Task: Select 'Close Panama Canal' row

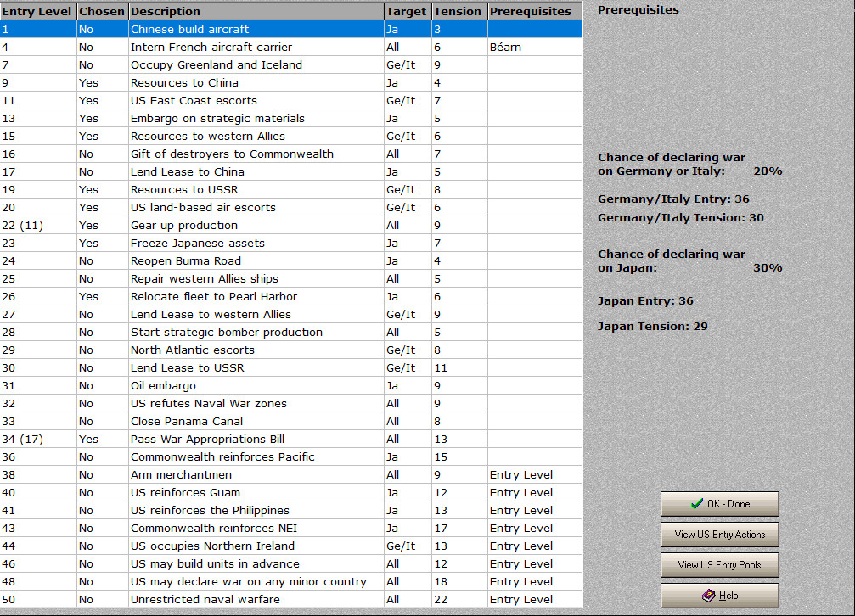Action: [x=290, y=421]
